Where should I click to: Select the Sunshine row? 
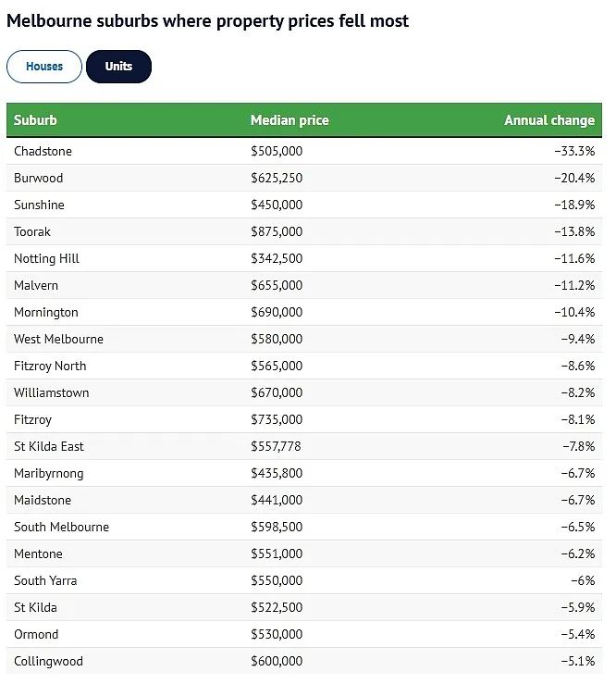pyautogui.click(x=39, y=205)
